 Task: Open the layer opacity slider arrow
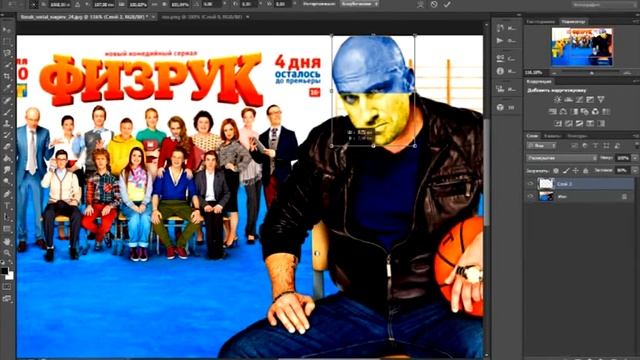pyautogui.click(x=635, y=158)
